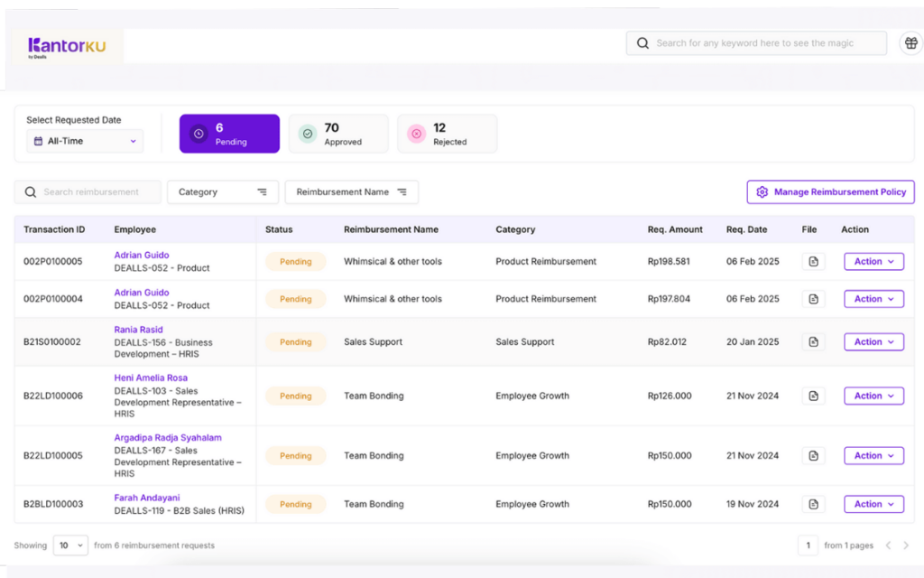This screenshot has width=924, height=578.
Task: Click the next page arrow icon
Action: pyautogui.click(x=907, y=545)
